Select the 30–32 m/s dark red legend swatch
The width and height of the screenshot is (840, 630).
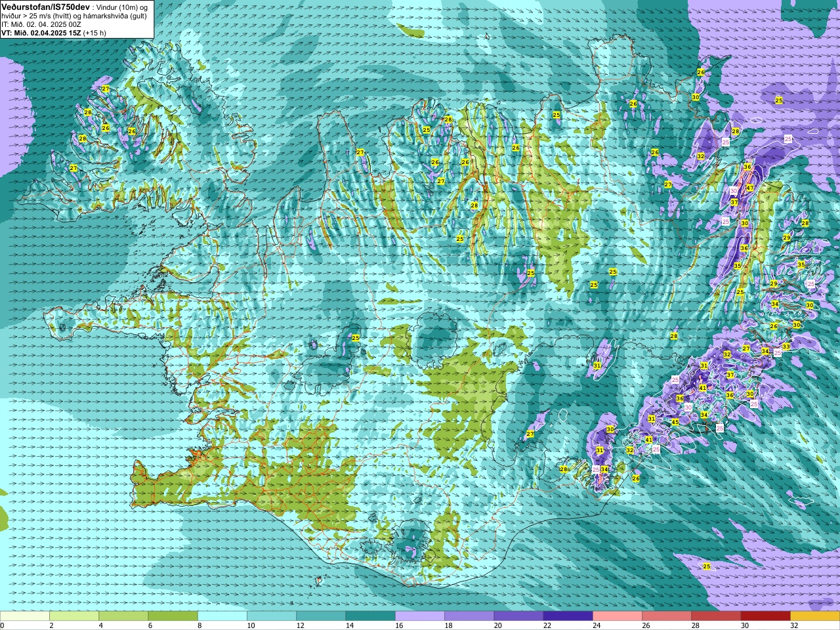tap(765, 616)
